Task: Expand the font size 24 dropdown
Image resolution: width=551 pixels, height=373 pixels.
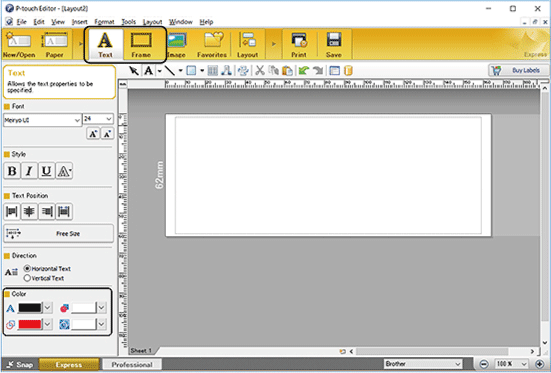Action: (x=98, y=119)
